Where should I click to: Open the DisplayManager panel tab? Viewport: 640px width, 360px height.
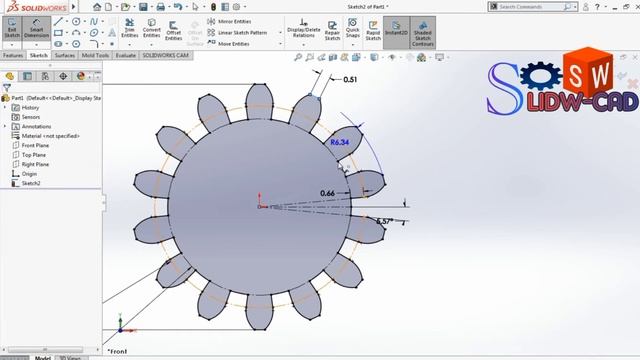tap(81, 76)
